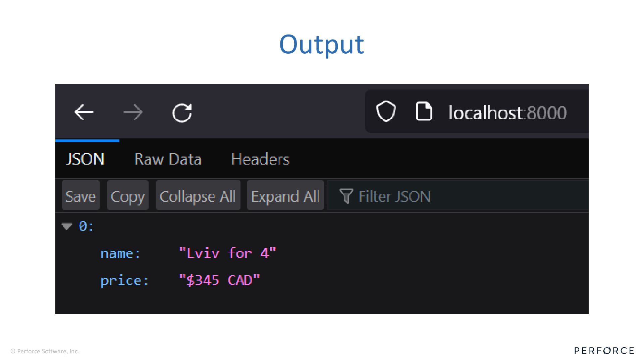644x362 pixels.
Task: Click the page document icon in the address bar
Action: (424, 111)
